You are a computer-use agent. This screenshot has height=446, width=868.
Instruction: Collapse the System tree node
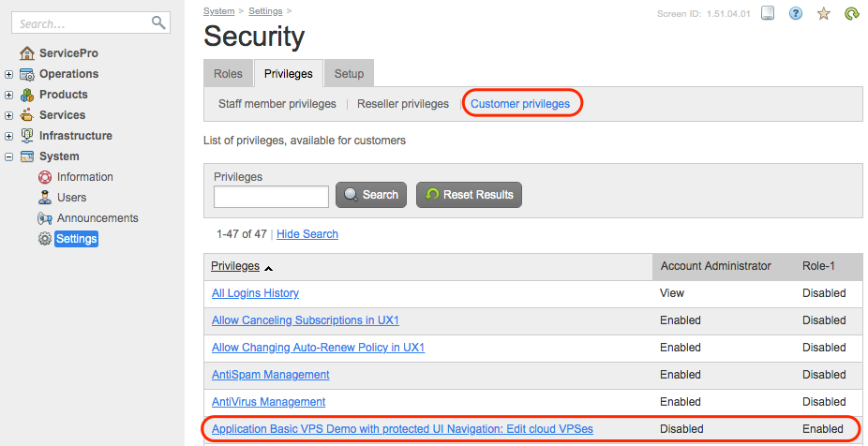tap(8, 156)
